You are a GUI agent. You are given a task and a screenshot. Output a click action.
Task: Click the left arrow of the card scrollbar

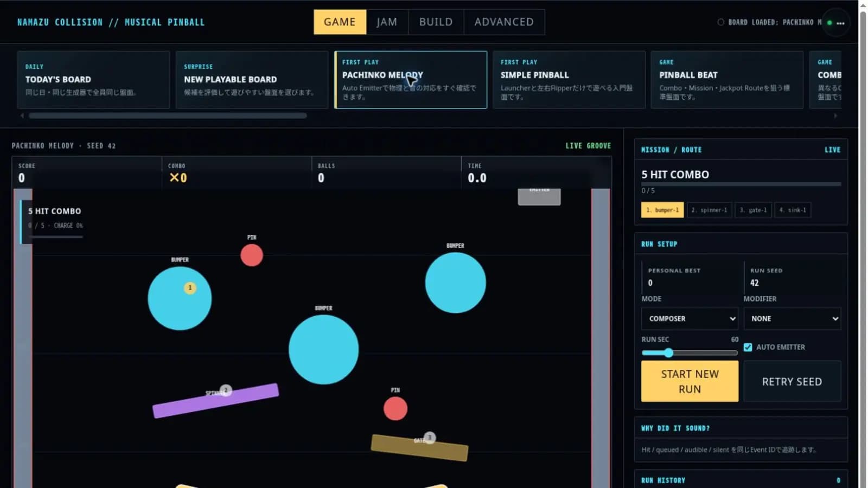click(x=22, y=115)
